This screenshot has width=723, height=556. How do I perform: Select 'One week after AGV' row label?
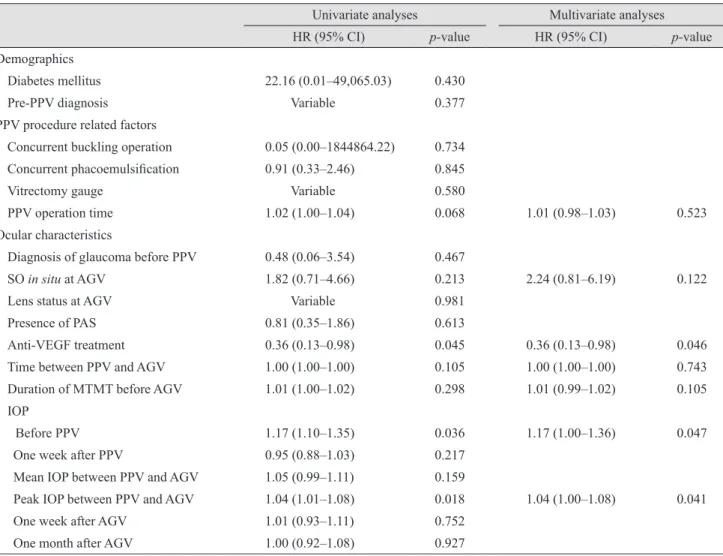pyautogui.click(x=70, y=521)
